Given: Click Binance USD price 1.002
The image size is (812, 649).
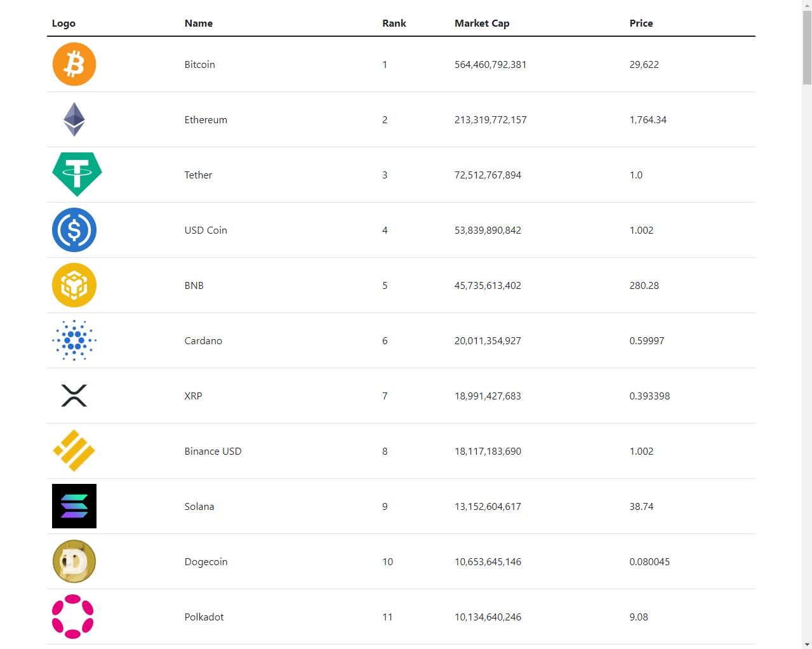Looking at the screenshot, I should 642,452.
